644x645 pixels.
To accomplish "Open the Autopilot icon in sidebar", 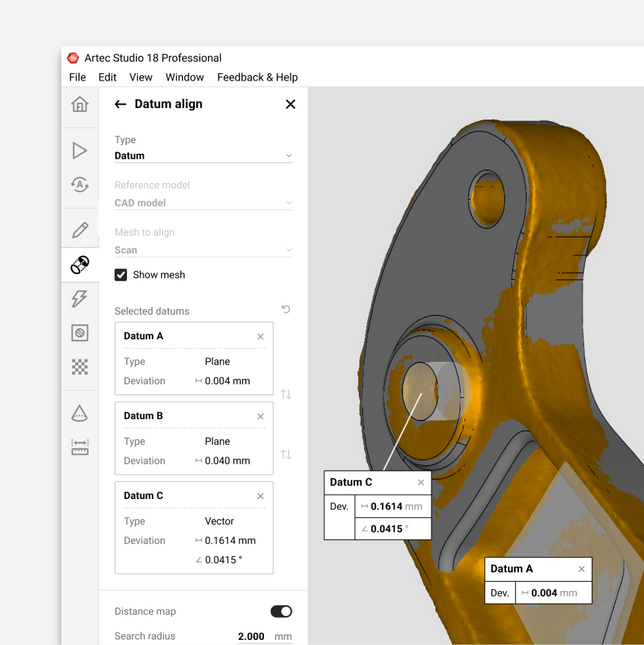I will (x=80, y=184).
